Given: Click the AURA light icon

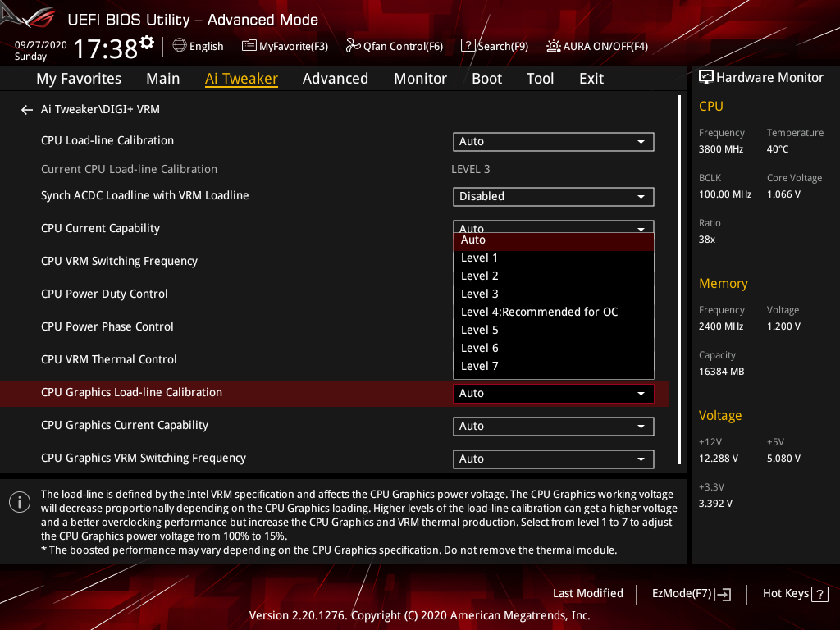Looking at the screenshot, I should click(554, 46).
